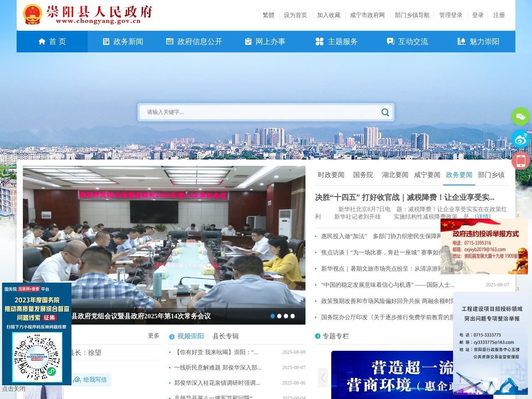Open 互动交流 via its speech bubble icon
Image resolution: width=532 pixels, height=399 pixels.
pos(390,41)
